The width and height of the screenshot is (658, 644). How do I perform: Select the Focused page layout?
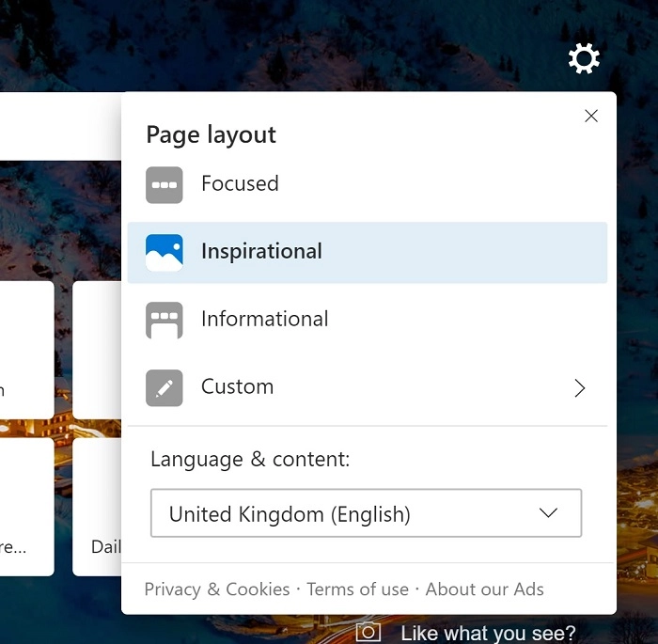(x=240, y=183)
